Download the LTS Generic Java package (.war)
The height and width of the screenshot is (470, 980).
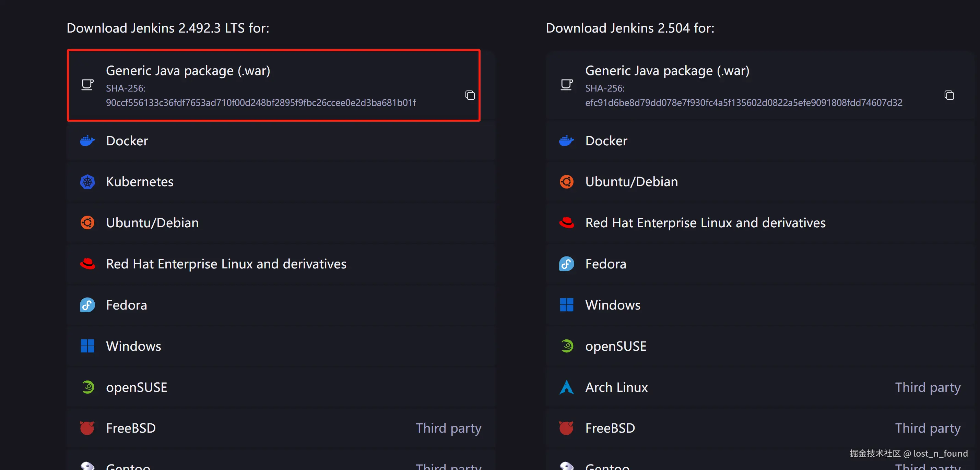188,71
